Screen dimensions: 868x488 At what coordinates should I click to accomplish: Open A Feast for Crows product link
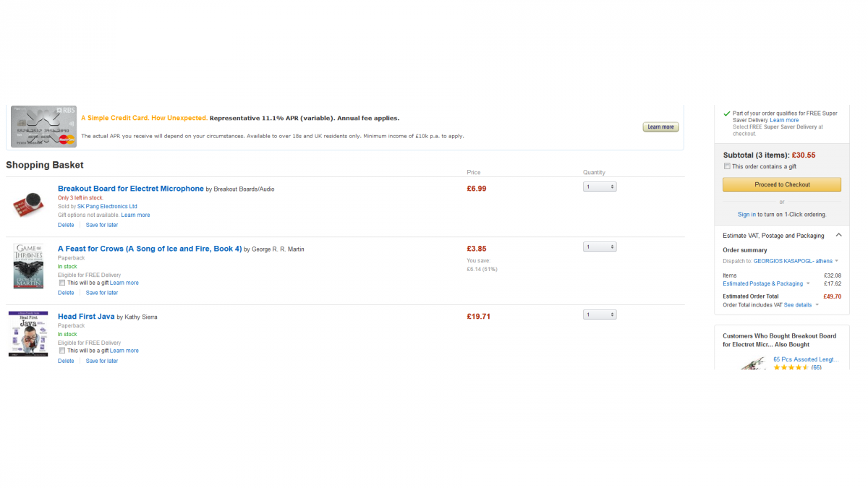point(150,249)
